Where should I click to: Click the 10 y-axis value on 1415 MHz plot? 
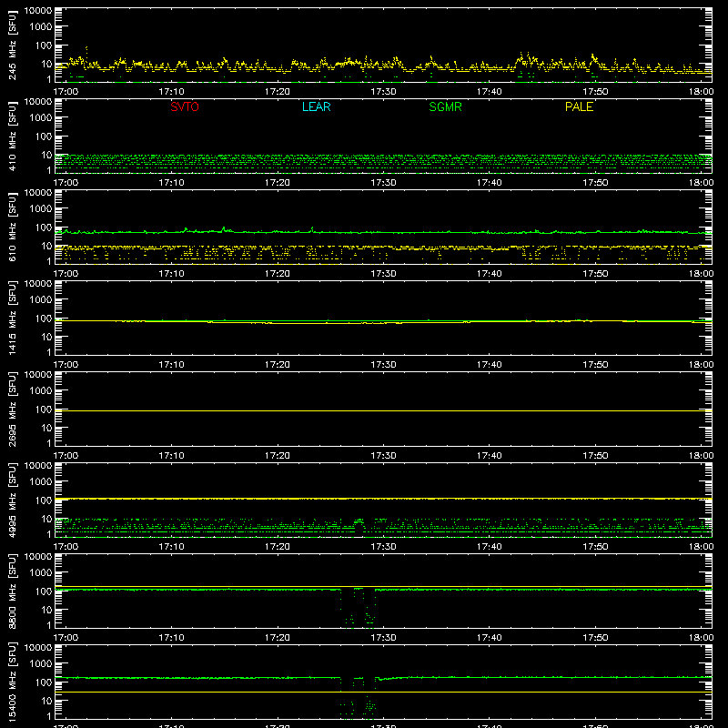click(47, 337)
